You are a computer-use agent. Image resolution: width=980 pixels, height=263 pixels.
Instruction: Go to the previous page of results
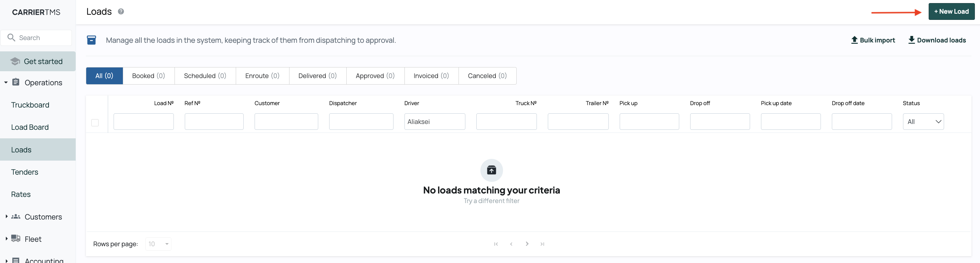[511, 244]
